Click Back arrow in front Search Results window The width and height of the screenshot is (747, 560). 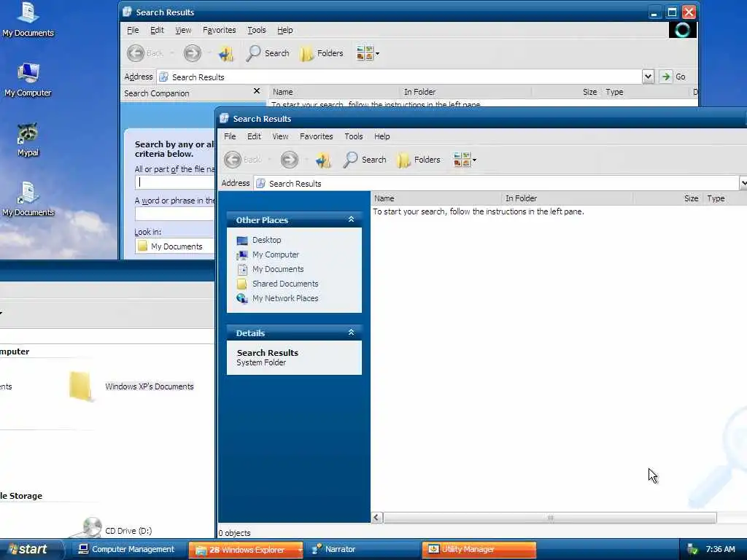[233, 160]
